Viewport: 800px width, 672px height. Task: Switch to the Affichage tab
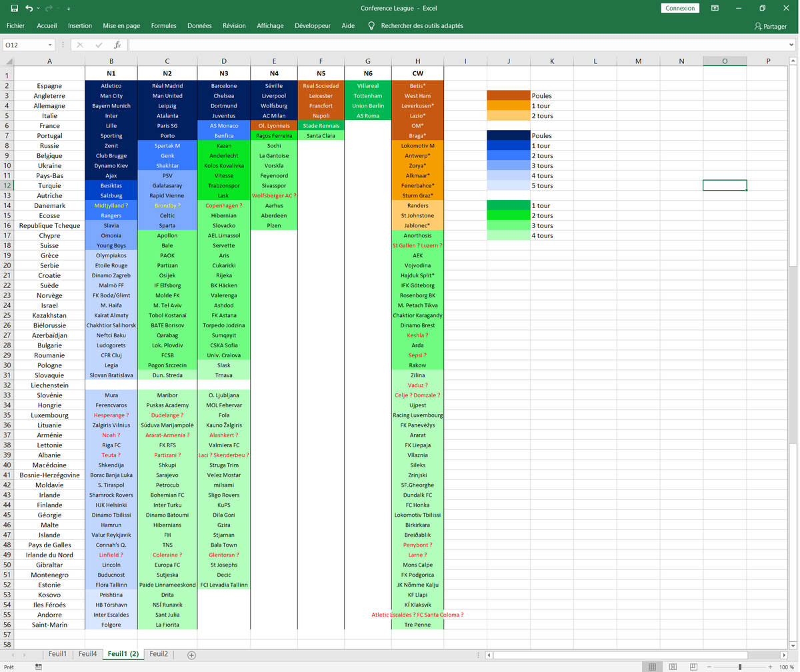tap(270, 26)
